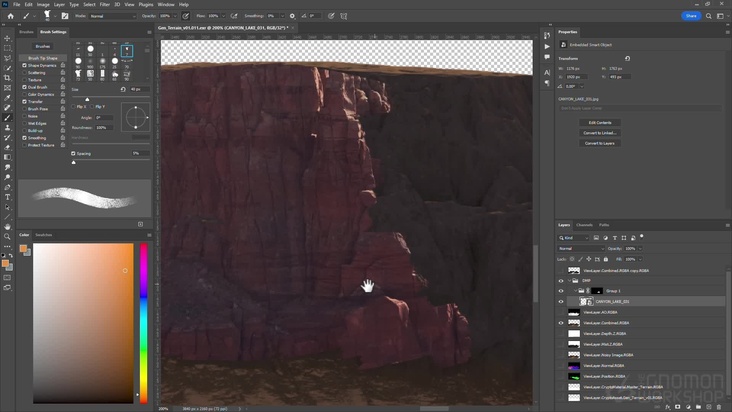
Task: Filter layers by type layers icon
Action: click(615, 238)
